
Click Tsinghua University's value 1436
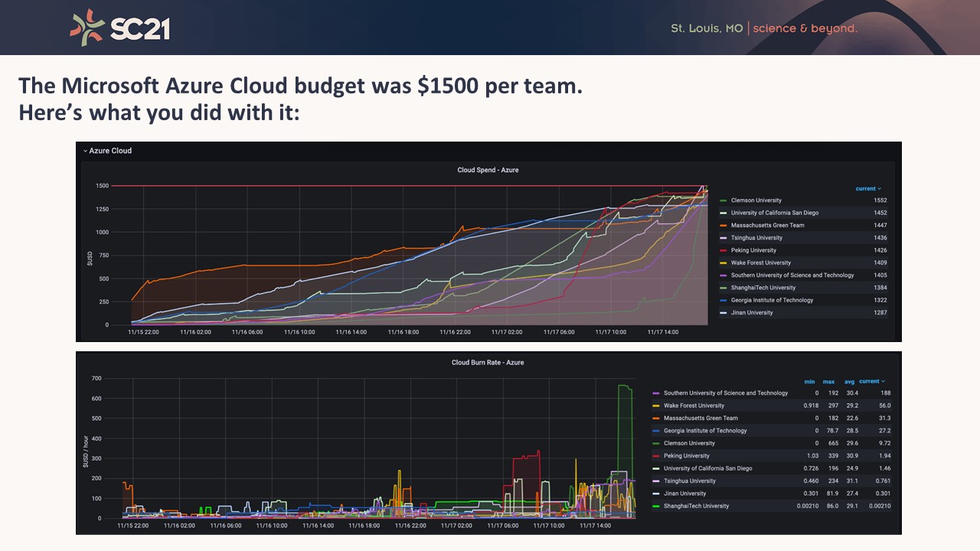(x=880, y=238)
